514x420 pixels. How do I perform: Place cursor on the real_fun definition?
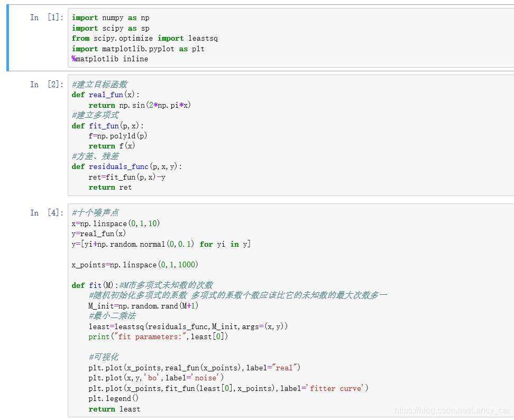pyautogui.click(x=106, y=95)
